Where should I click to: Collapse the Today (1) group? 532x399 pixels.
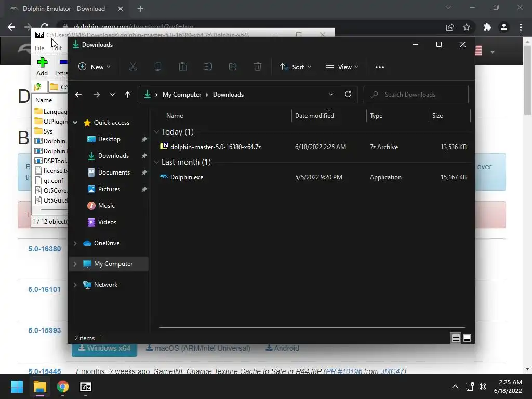point(156,131)
